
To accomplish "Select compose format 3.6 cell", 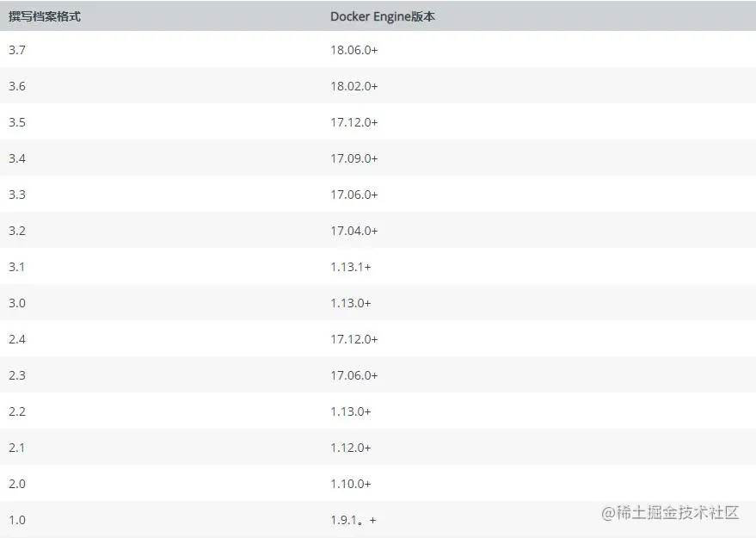I will [x=17, y=86].
